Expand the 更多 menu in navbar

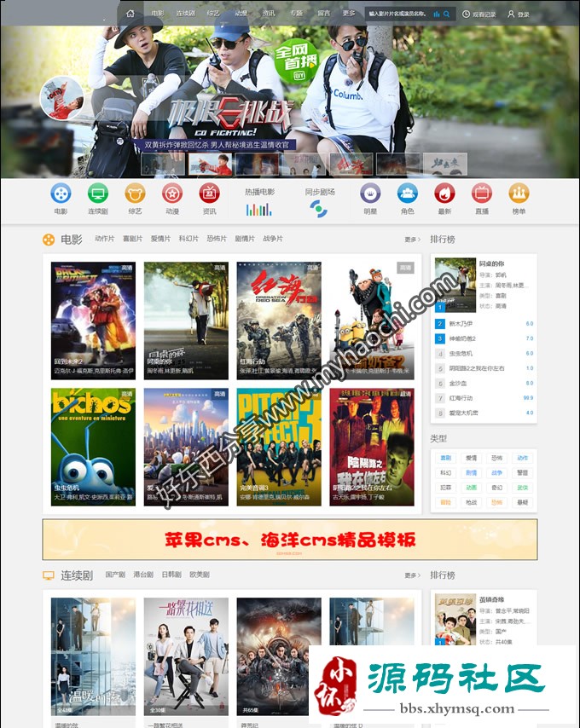349,14
